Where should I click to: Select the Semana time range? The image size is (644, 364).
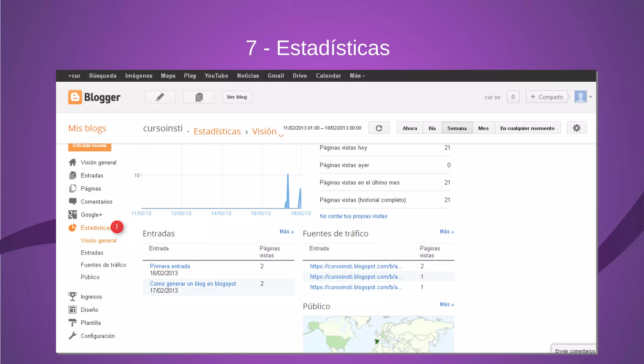457,128
